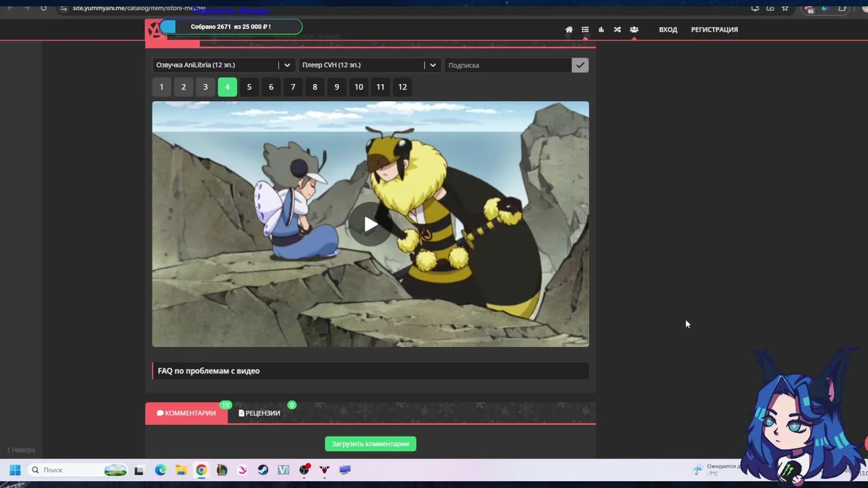
Task: Open the OBS icon with red badge
Action: click(x=304, y=470)
